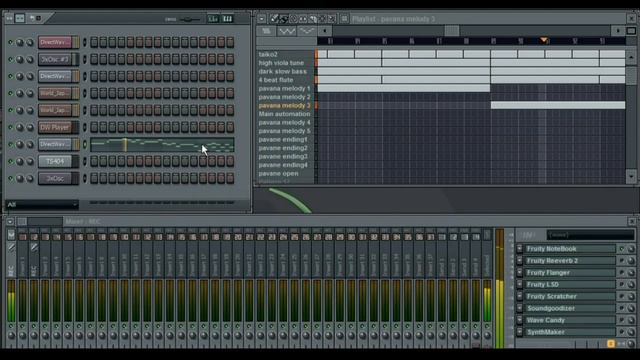
Task: Open the DW Player channel settings
Action: (x=55, y=127)
